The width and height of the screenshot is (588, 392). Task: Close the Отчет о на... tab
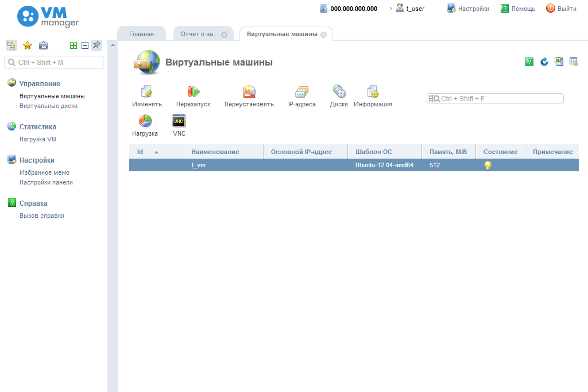pyautogui.click(x=225, y=34)
